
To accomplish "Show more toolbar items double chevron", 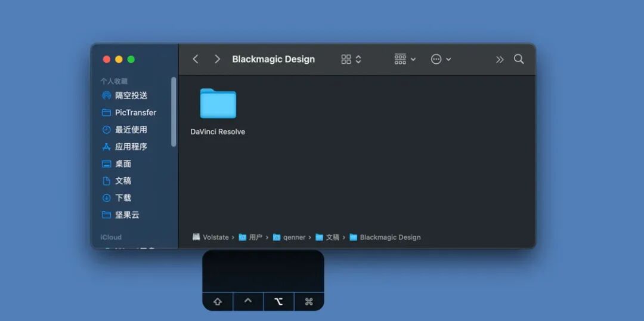I will 500,60.
